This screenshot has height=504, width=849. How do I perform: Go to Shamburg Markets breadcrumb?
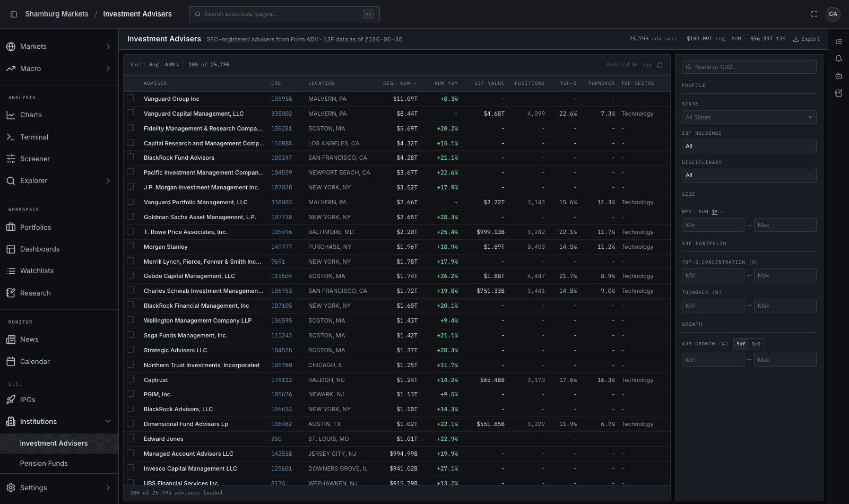pos(57,14)
